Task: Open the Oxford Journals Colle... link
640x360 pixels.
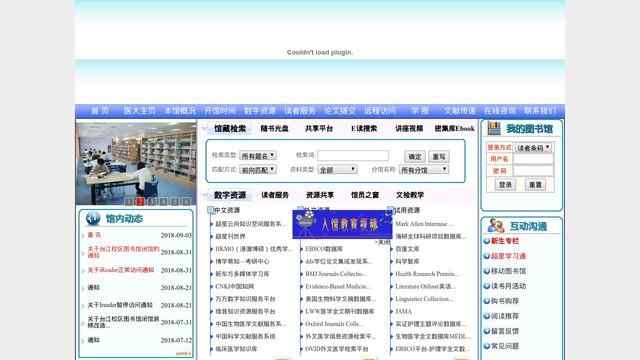Action: click(x=333, y=324)
